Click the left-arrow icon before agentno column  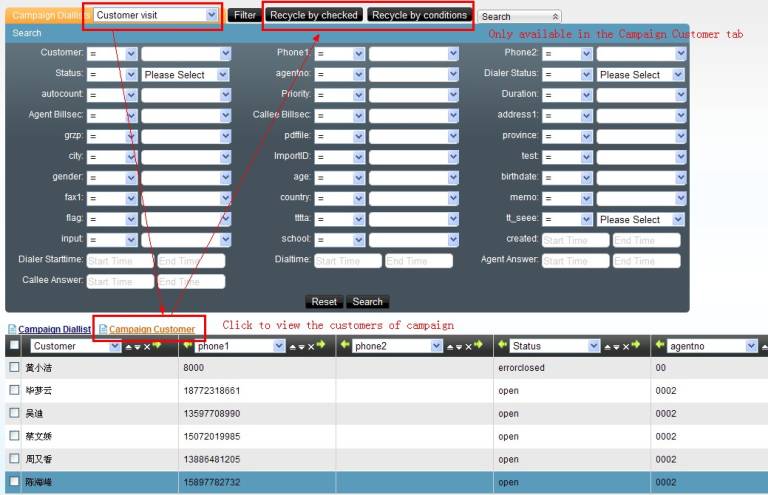pos(659,345)
